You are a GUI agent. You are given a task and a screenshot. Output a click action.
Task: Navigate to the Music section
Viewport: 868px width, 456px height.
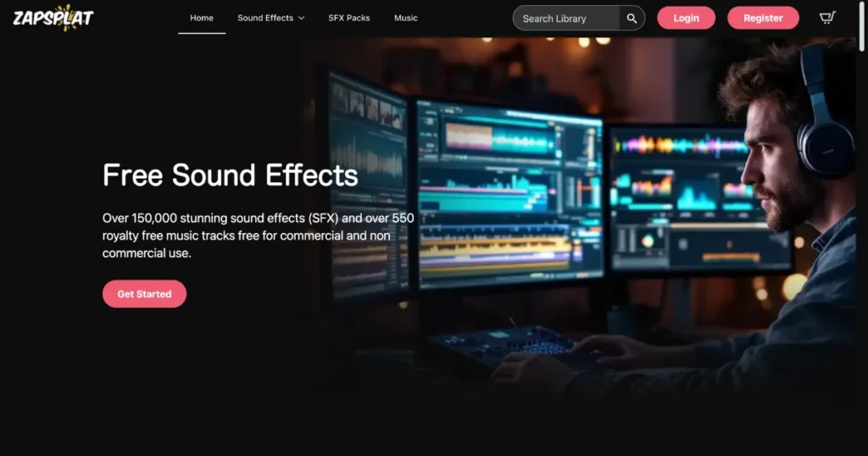[x=406, y=18]
